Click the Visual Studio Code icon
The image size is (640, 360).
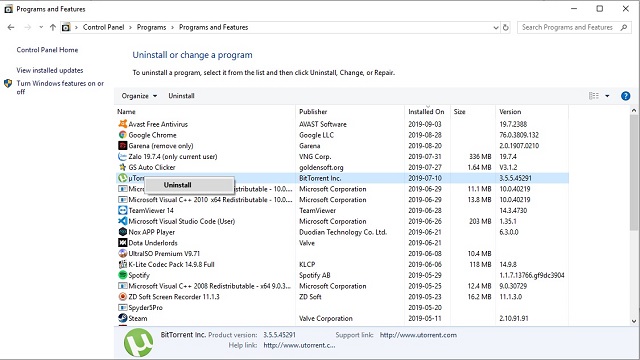coord(122,221)
